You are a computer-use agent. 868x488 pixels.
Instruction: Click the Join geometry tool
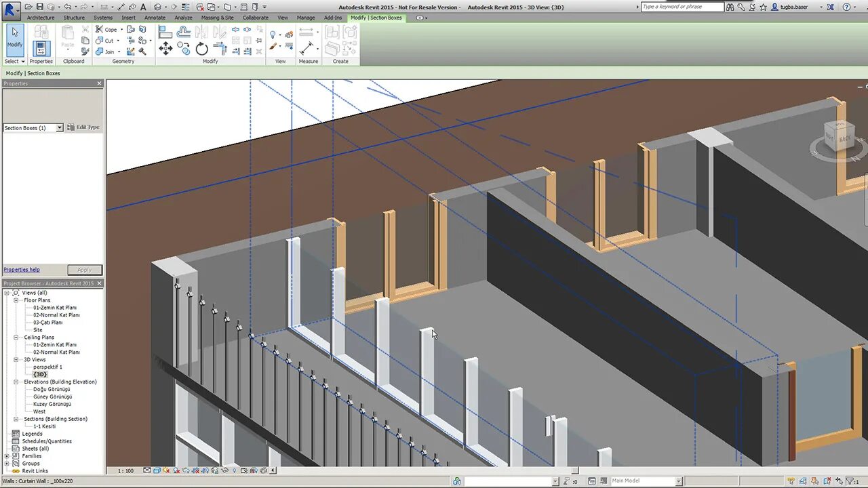click(105, 52)
